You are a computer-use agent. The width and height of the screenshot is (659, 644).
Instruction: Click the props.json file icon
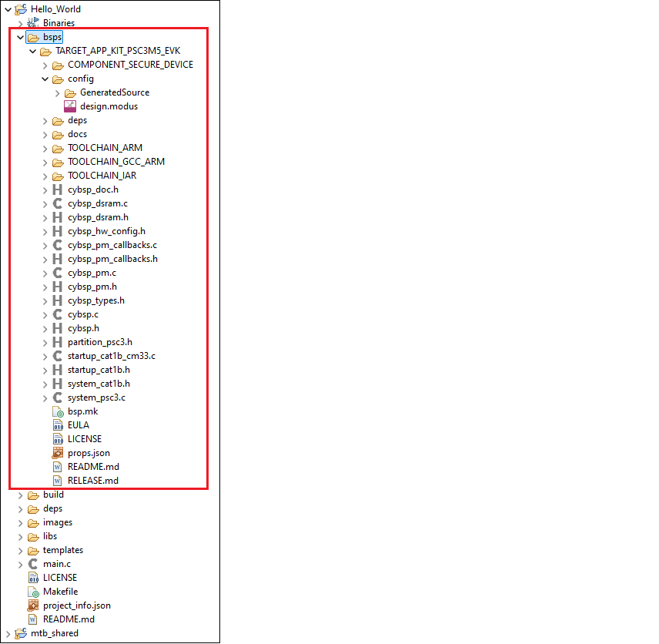58,453
